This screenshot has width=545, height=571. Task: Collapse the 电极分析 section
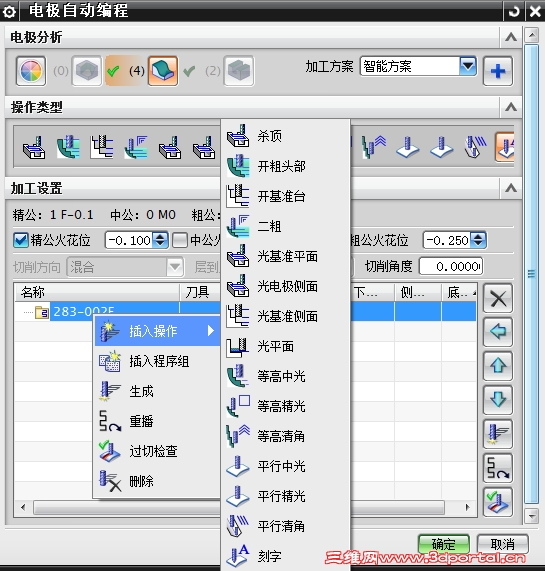(x=511, y=37)
